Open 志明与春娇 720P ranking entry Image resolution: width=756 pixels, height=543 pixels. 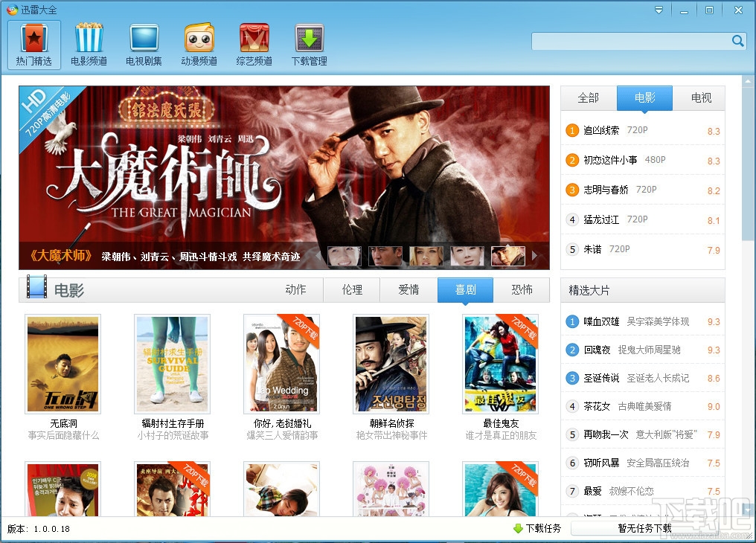[643, 190]
